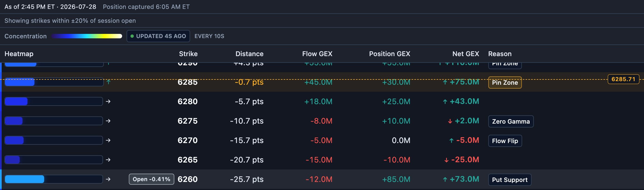Click the -5.7 pts distance value

click(249, 102)
